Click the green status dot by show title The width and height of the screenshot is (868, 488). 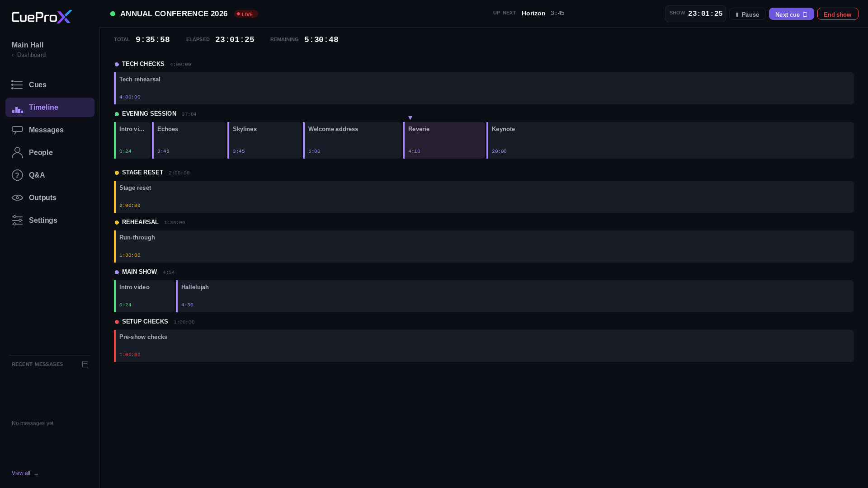click(113, 14)
